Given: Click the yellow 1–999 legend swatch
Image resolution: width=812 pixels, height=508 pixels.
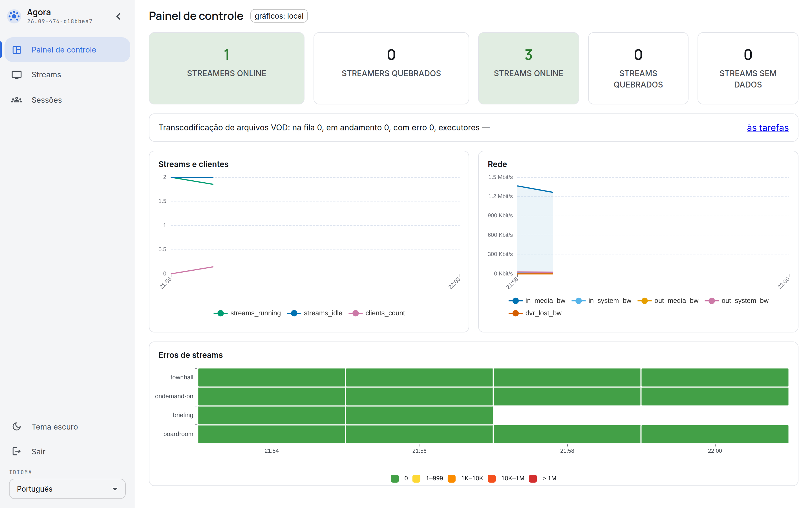Looking at the screenshot, I should [x=416, y=478].
